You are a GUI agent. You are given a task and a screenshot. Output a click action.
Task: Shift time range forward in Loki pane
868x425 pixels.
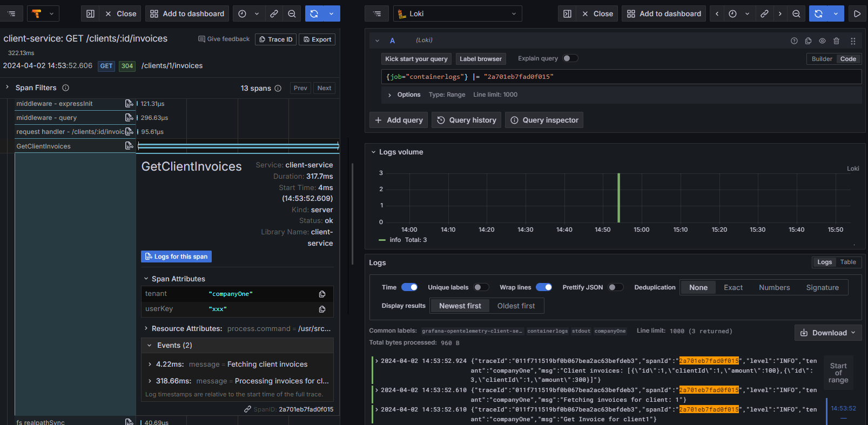pos(780,14)
